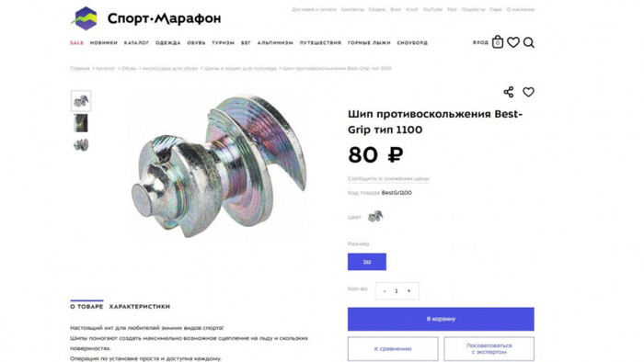
Task: Click Посоветоваться с экспертом button
Action: (489, 349)
